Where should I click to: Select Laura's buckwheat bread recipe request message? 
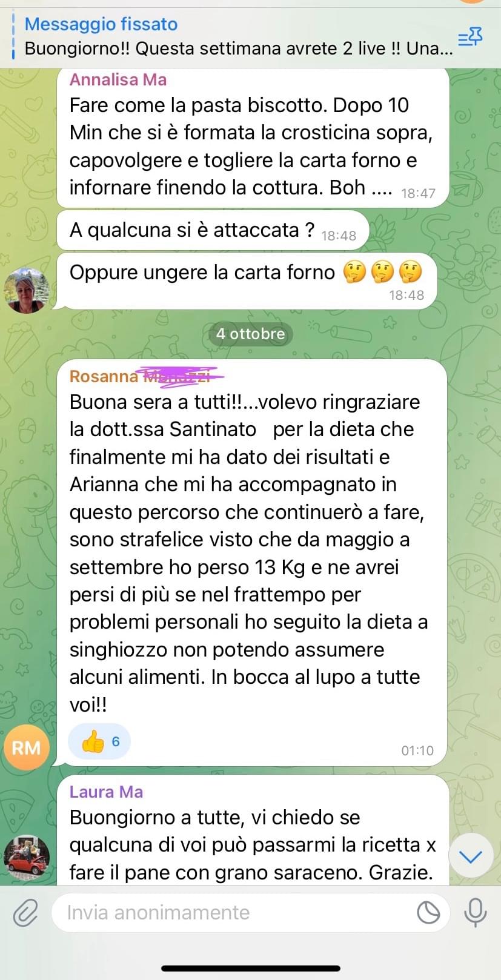tap(253, 831)
